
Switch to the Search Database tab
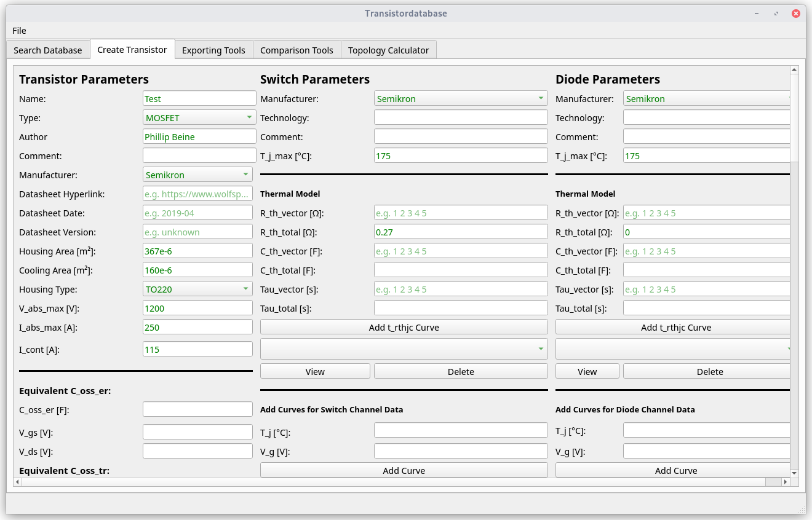[x=48, y=50]
